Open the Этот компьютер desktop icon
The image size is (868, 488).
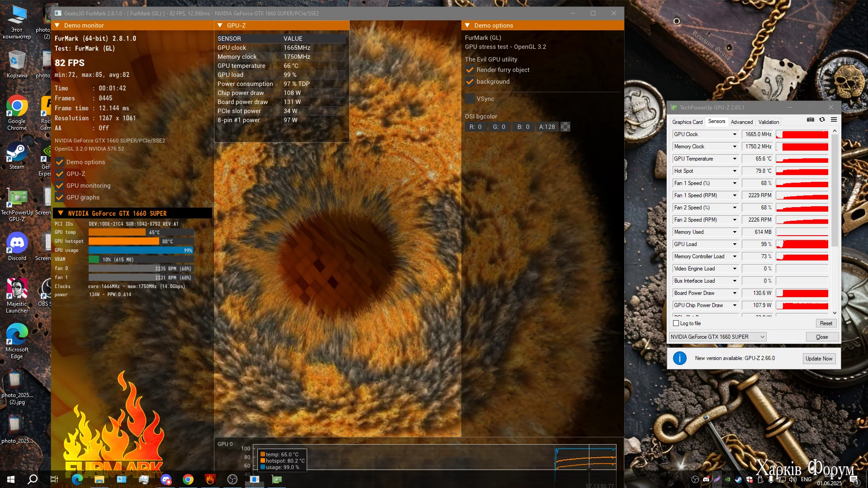click(17, 23)
